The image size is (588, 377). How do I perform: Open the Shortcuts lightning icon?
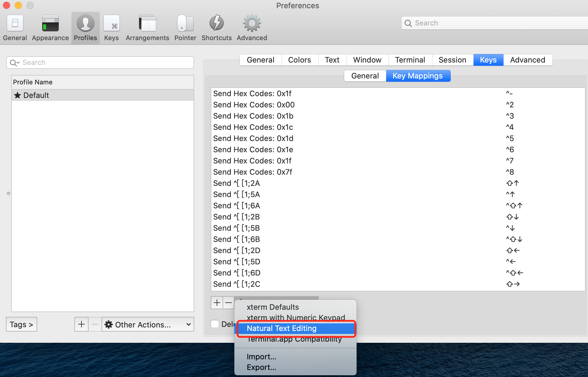point(216,28)
